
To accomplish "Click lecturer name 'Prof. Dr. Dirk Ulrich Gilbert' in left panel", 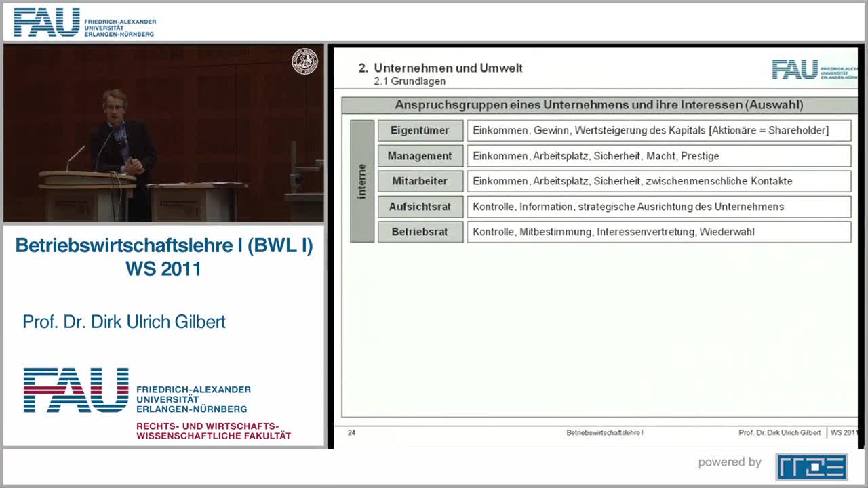I will (x=124, y=321).
